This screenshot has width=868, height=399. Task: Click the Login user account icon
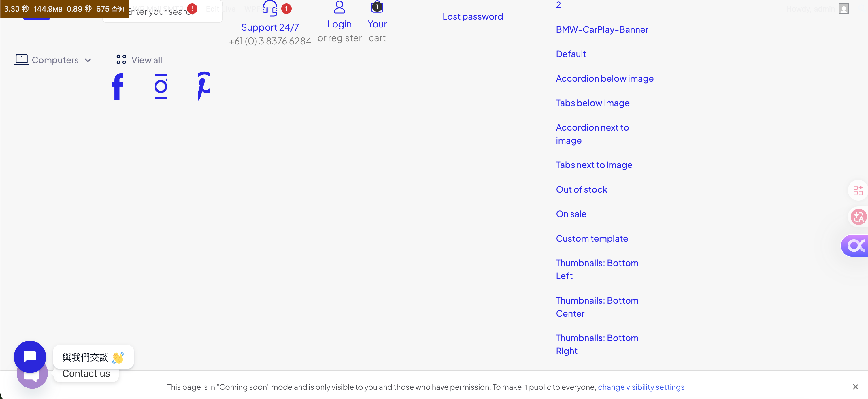click(x=339, y=7)
